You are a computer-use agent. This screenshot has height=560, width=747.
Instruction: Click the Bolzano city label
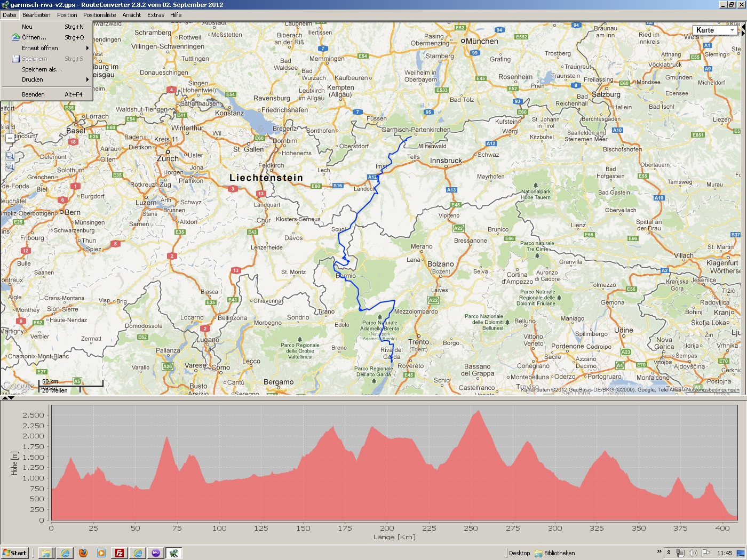441,264
